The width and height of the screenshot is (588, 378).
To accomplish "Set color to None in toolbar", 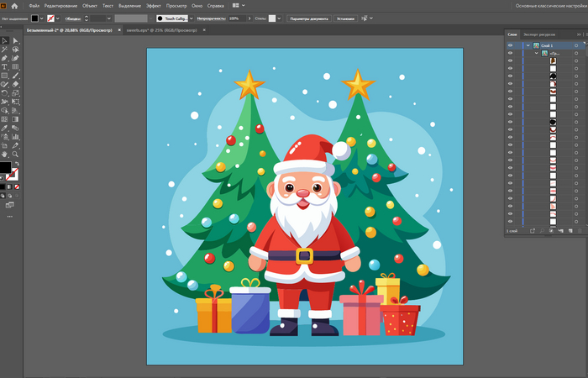I will click(17, 186).
